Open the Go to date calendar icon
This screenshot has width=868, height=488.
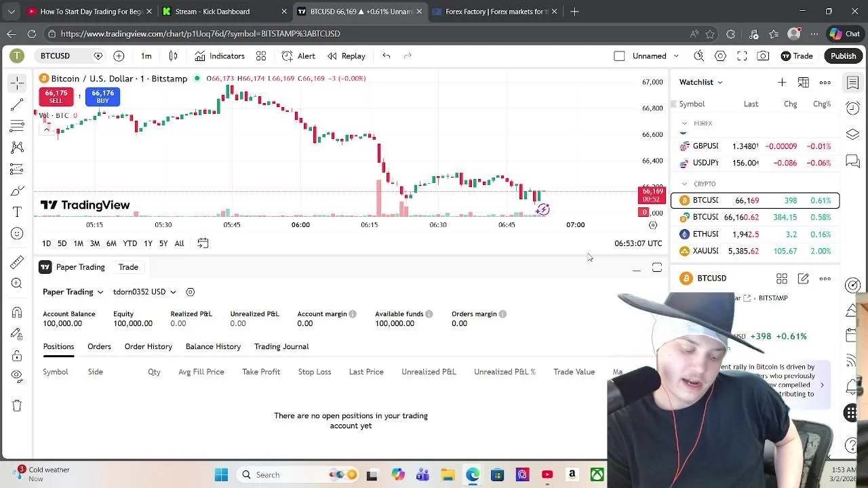pos(203,243)
